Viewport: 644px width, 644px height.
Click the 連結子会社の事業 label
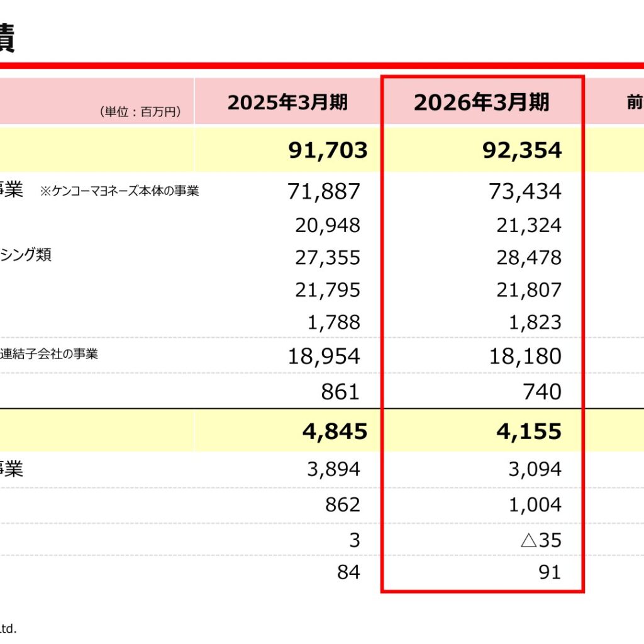[x=49, y=353]
